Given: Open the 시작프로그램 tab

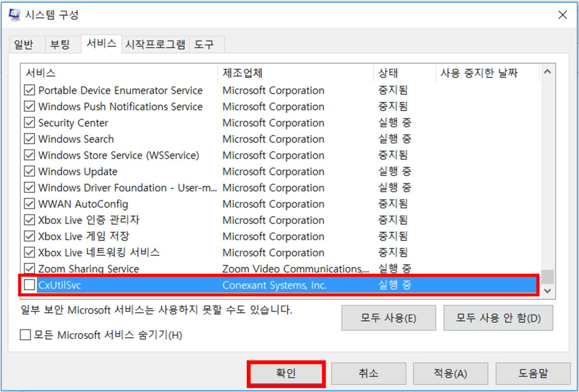Looking at the screenshot, I should [155, 45].
